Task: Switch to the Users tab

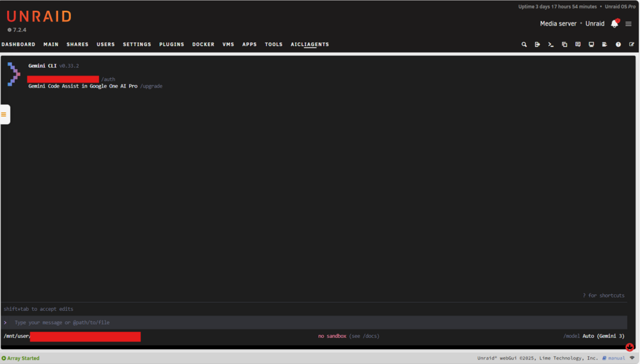Action: pyautogui.click(x=106, y=45)
